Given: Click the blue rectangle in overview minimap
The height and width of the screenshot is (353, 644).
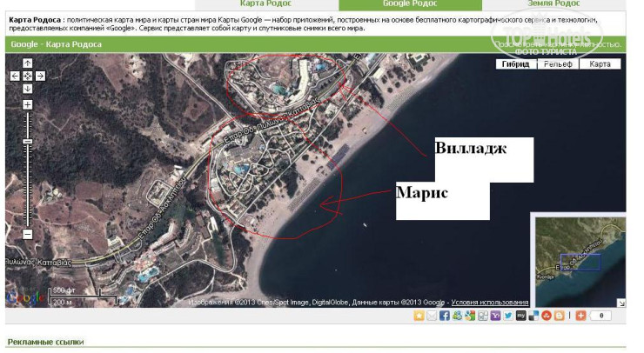Looking at the screenshot, I should (580, 262).
